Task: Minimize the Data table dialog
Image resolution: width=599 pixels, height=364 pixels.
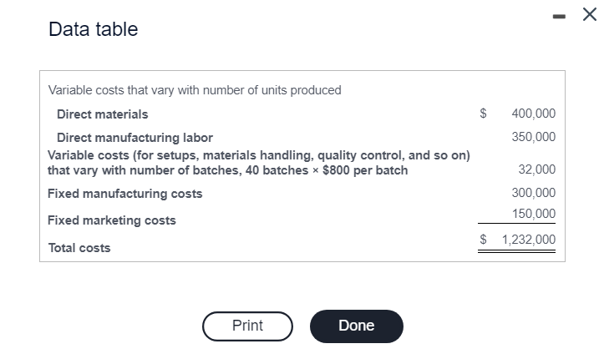Action: (556, 17)
